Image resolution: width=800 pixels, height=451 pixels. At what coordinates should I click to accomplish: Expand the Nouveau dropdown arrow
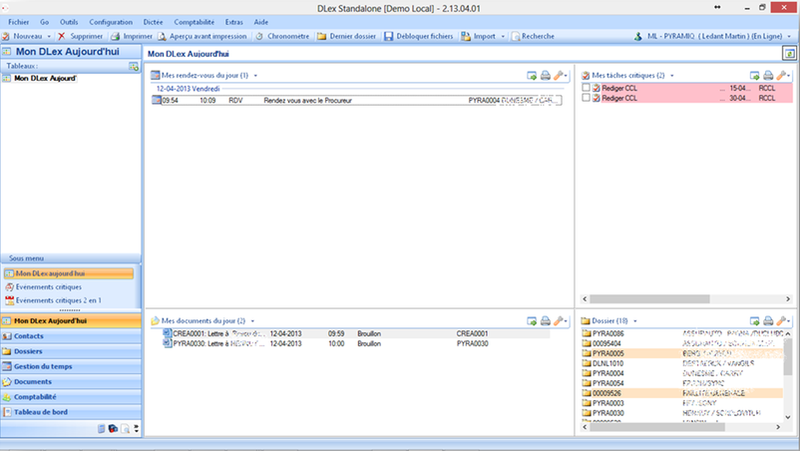[x=49, y=36]
